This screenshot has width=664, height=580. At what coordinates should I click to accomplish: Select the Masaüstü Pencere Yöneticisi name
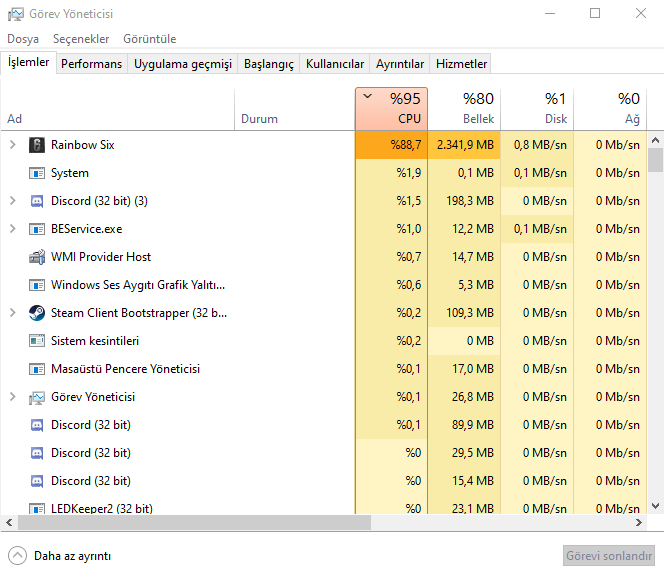pyautogui.click(x=125, y=369)
